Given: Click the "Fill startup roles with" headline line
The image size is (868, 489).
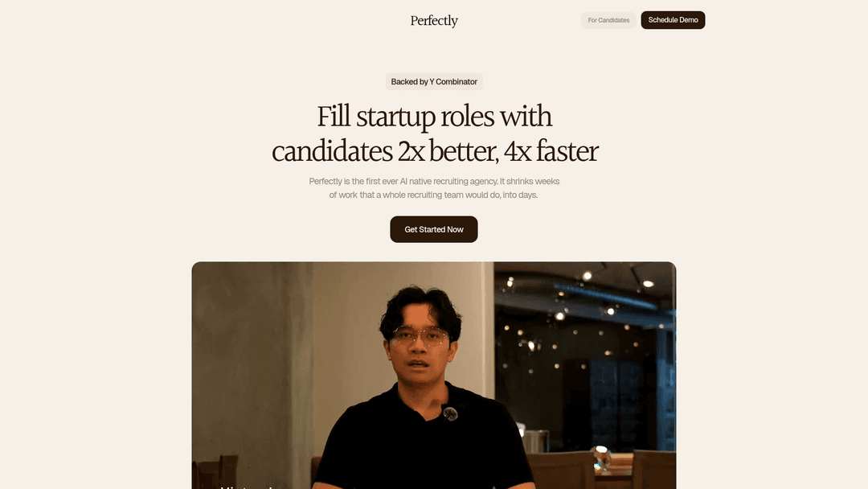Looking at the screenshot, I should pyautogui.click(x=434, y=117).
